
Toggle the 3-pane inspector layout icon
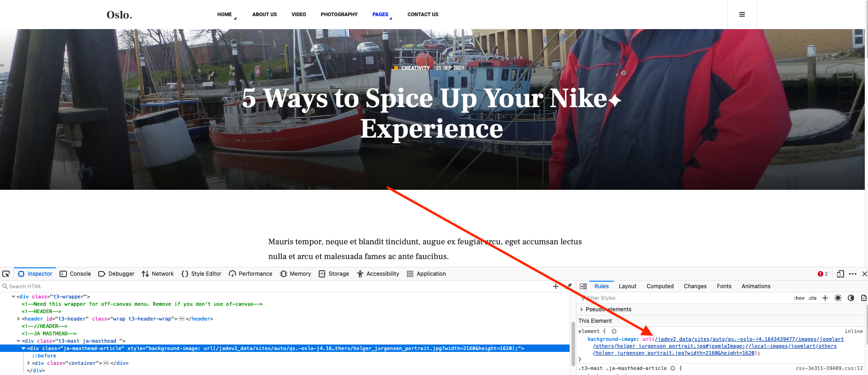[583, 286]
